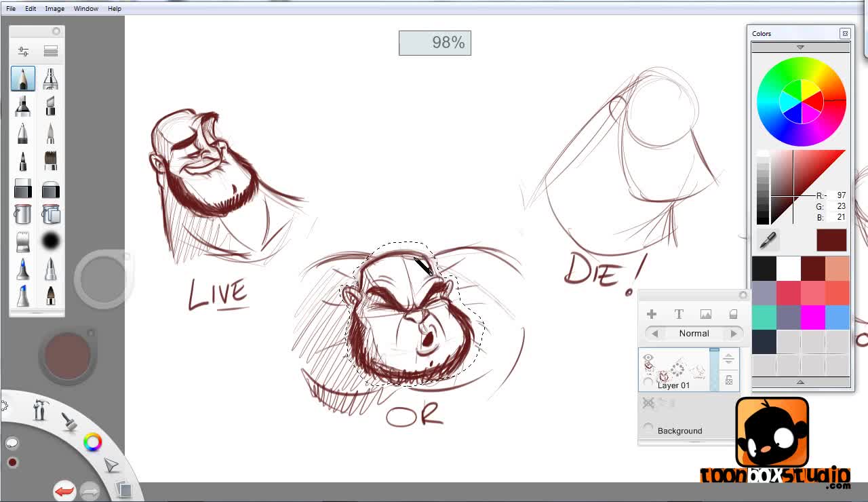The height and width of the screenshot is (502, 868).
Task: Select the soft black Blur brush
Action: click(x=50, y=242)
